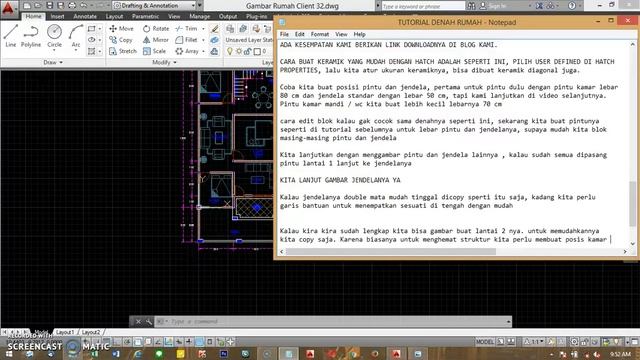The image size is (640, 360).
Task: Expand the Modify panel
Action: (164, 62)
